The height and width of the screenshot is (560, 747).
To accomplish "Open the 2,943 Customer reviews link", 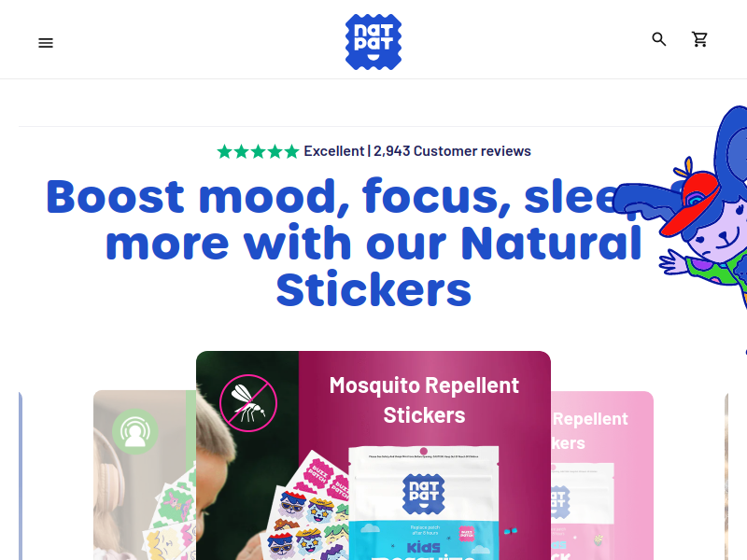I will 452,151.
